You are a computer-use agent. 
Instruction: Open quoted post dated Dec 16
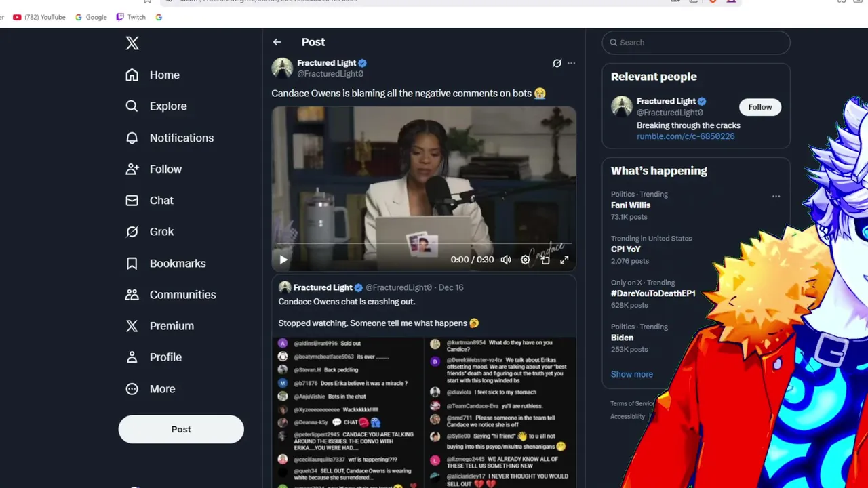pyautogui.click(x=451, y=287)
